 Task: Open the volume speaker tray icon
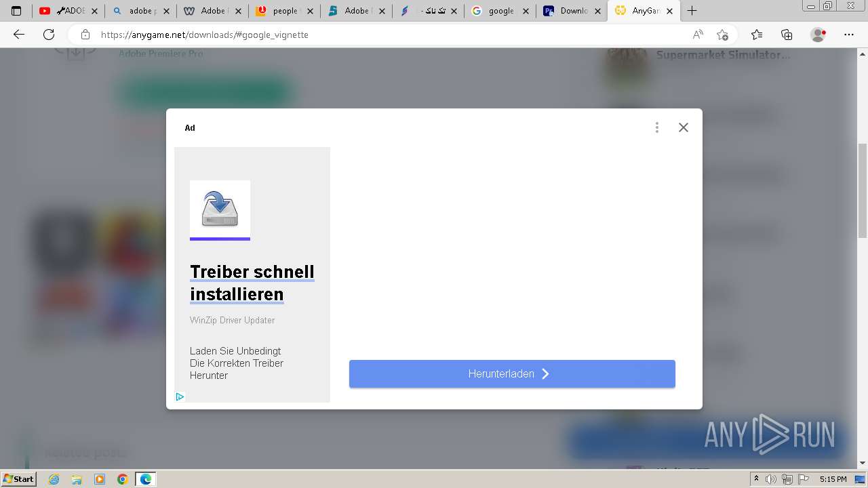(x=772, y=479)
